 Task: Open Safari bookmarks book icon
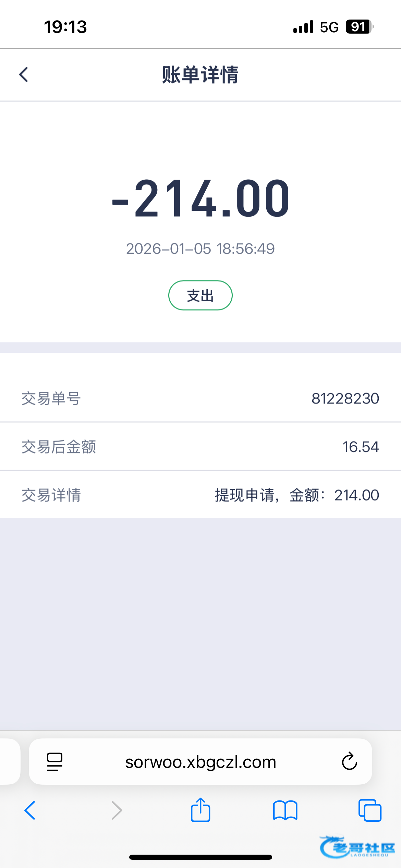click(x=285, y=810)
